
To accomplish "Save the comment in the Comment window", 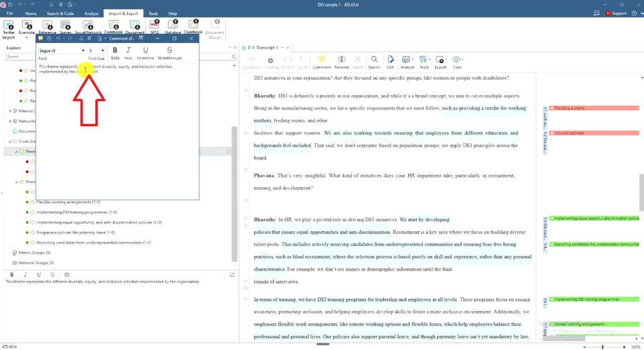I will click(x=49, y=38).
